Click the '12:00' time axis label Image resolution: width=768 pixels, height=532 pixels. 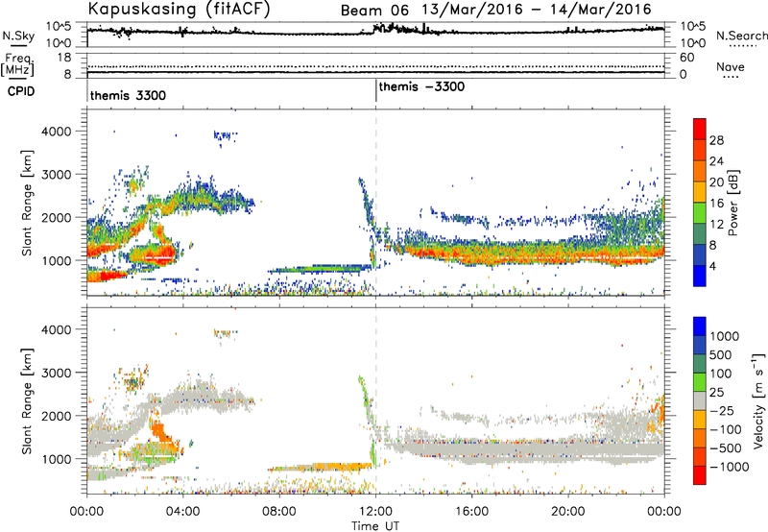point(375,512)
